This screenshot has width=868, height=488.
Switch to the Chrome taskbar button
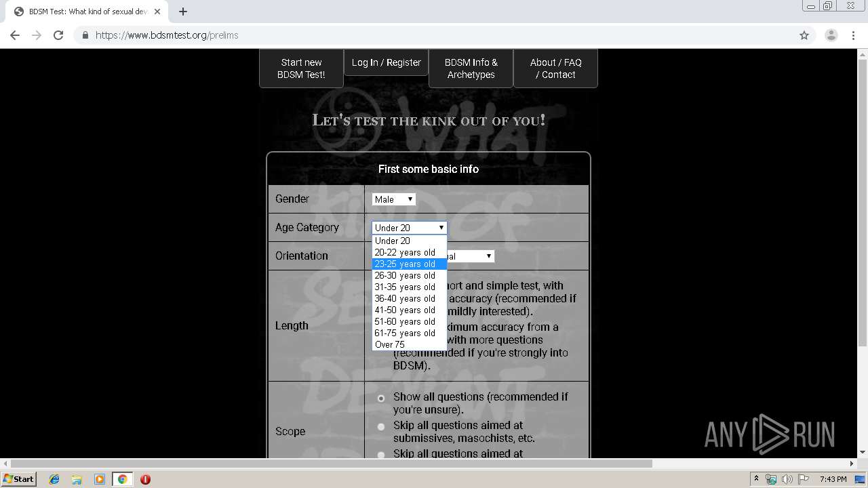tap(122, 479)
